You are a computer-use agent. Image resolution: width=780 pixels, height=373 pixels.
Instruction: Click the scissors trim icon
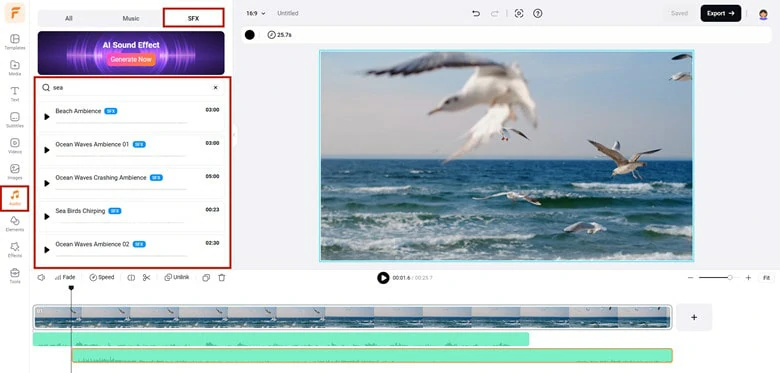click(146, 278)
